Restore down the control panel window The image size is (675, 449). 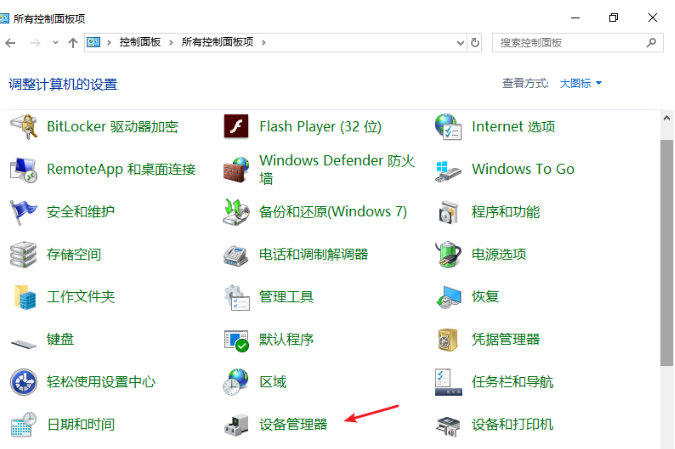pyautogui.click(x=613, y=18)
